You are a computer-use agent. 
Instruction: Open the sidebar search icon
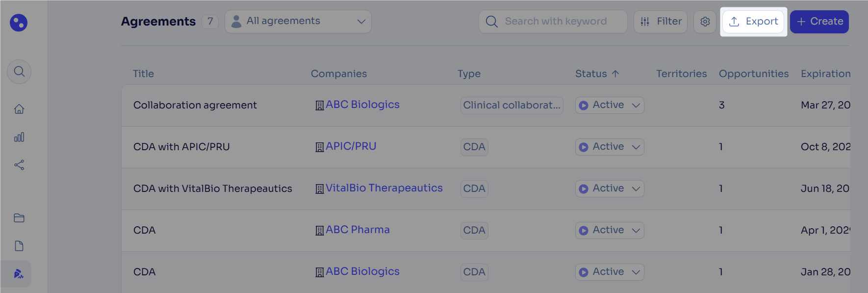pyautogui.click(x=19, y=72)
